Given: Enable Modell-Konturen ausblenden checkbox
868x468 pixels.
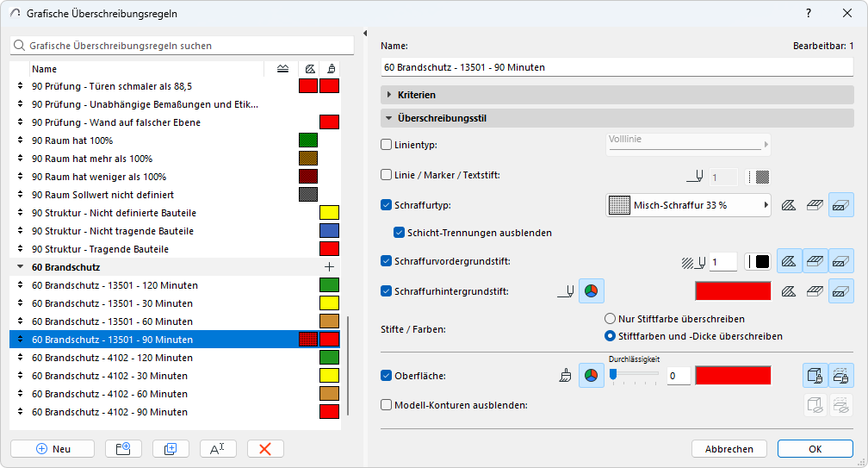Looking at the screenshot, I should [387, 405].
